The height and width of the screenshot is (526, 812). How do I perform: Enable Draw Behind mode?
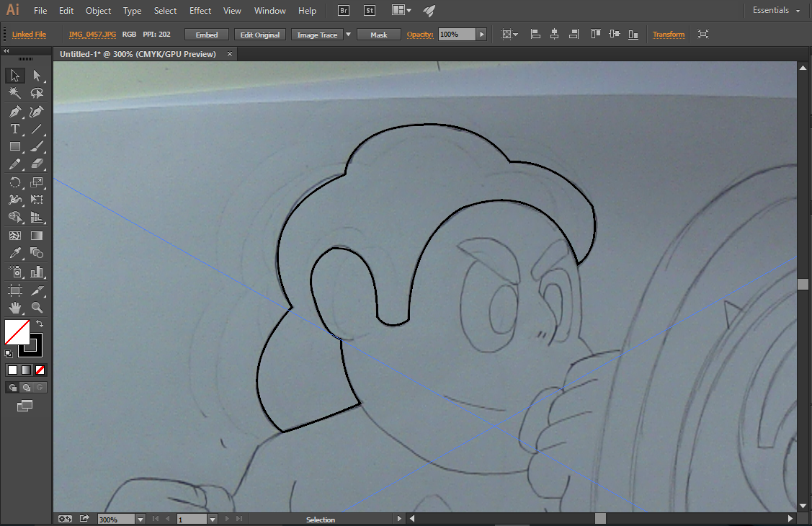(27, 387)
